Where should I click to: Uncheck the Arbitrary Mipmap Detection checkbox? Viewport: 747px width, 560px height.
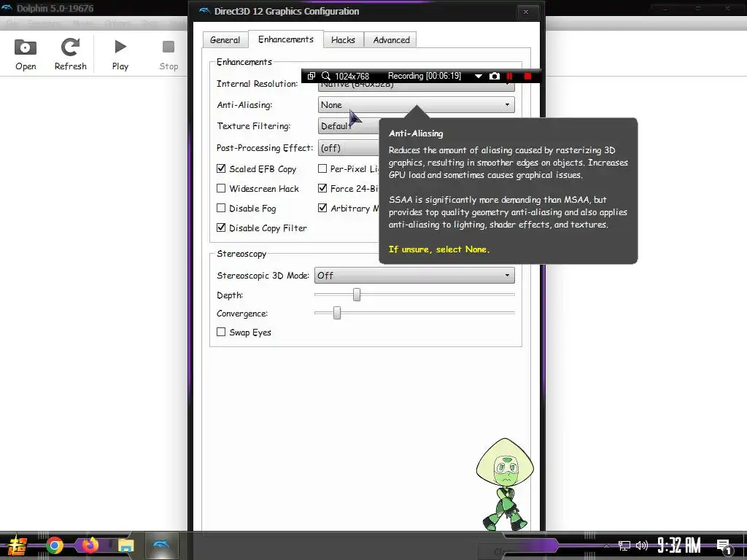click(322, 208)
